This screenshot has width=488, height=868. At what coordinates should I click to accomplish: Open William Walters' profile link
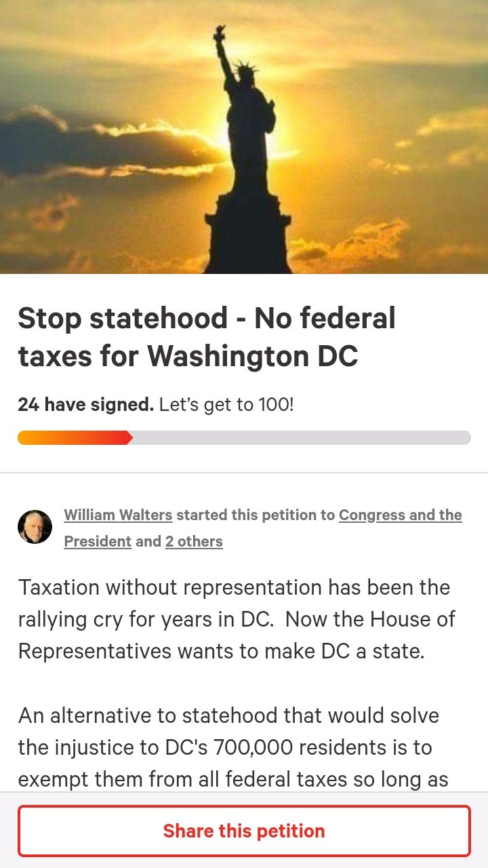pos(118,515)
